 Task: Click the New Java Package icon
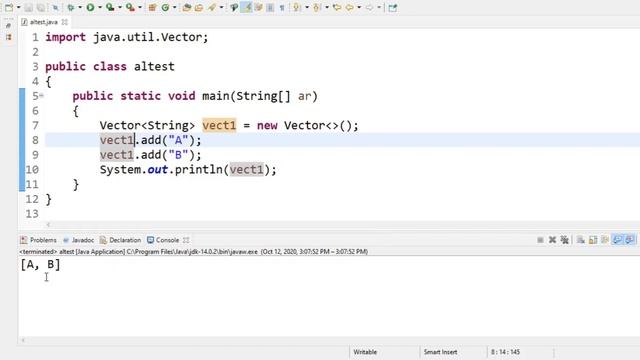pos(152,7)
